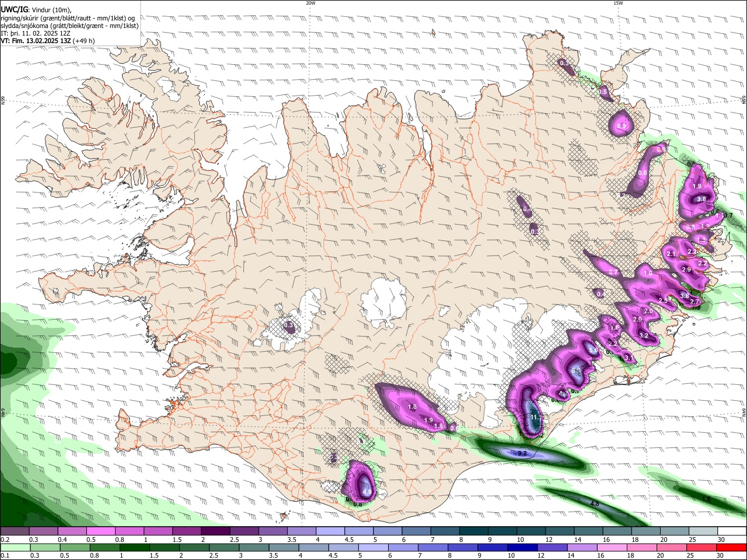747x560 pixels.
Task: Click the 15W longitude label
Action: click(618, 3)
